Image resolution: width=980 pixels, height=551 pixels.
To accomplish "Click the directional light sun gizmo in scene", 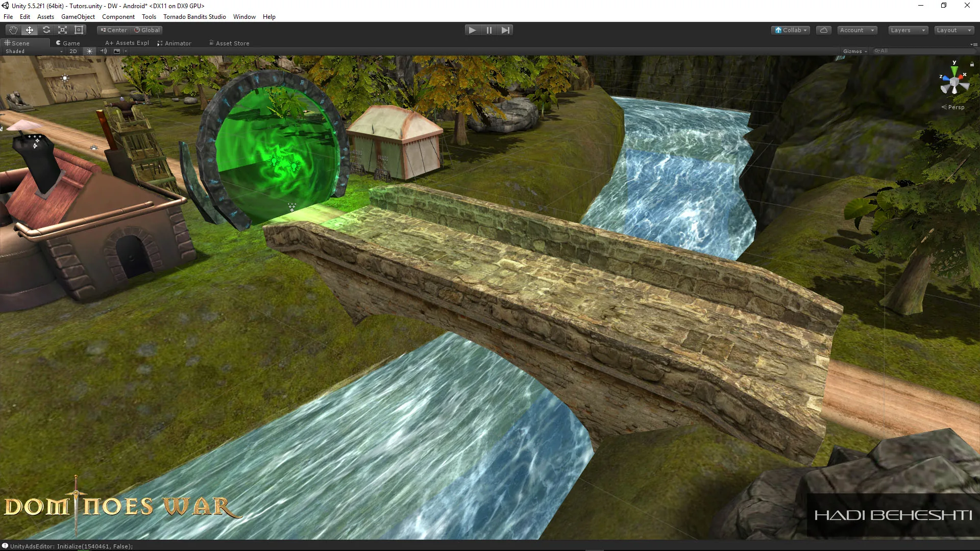I will coord(64,78).
